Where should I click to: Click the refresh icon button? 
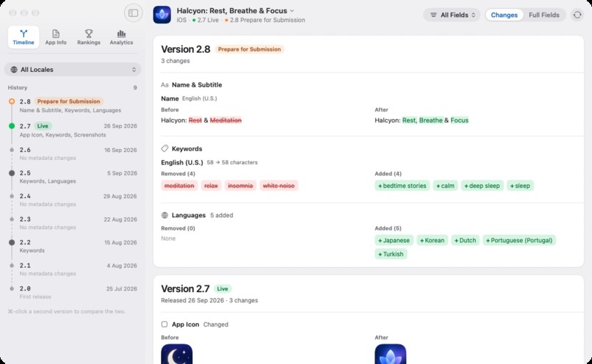577,15
